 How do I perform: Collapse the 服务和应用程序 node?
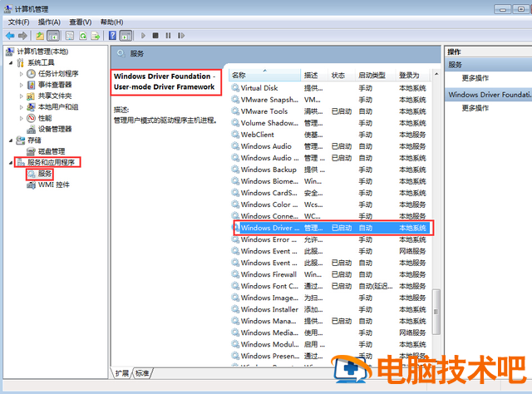coord(11,163)
